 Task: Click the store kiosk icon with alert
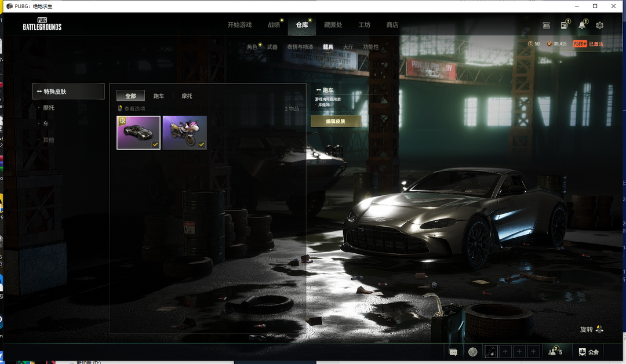pos(564,26)
